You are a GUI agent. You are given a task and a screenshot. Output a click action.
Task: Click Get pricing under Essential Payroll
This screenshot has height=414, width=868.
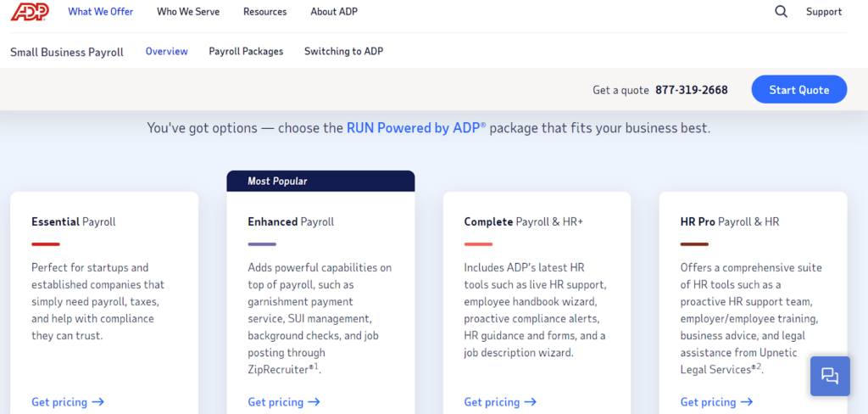pyautogui.click(x=59, y=402)
